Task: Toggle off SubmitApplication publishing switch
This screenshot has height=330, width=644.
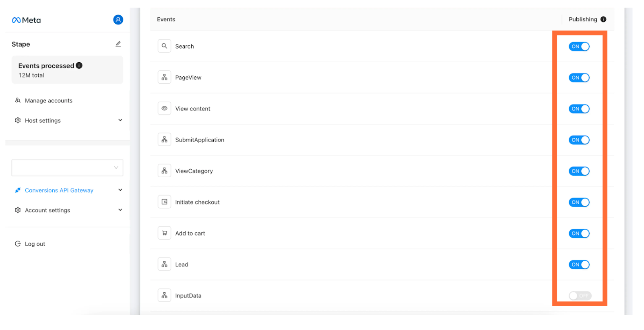Action: [579, 140]
